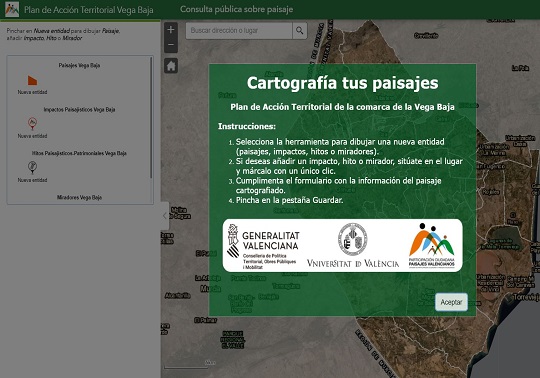
Task: Click the magnifier search icon
Action: (300, 31)
